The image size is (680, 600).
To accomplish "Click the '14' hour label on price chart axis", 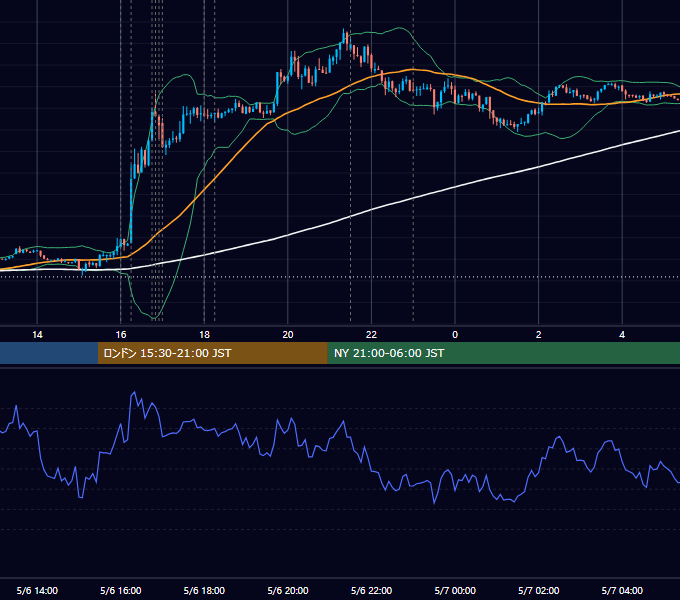I will (x=37, y=335).
